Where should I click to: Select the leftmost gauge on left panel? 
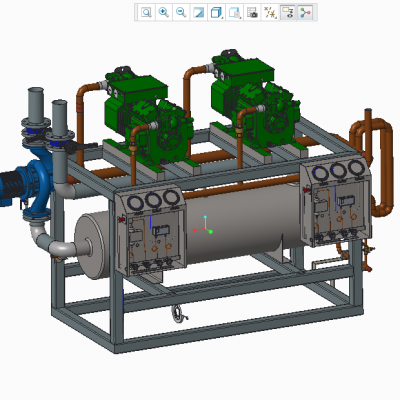coord(135,203)
